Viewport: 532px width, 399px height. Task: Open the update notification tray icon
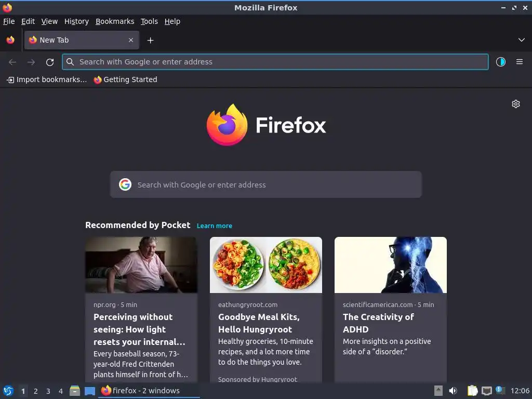pos(500,390)
